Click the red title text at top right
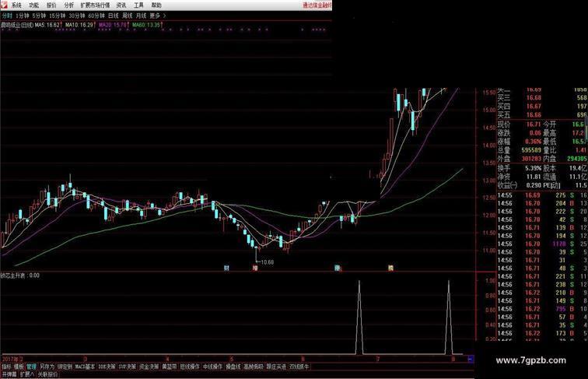The height and width of the screenshot is (379, 588). click(317, 5)
